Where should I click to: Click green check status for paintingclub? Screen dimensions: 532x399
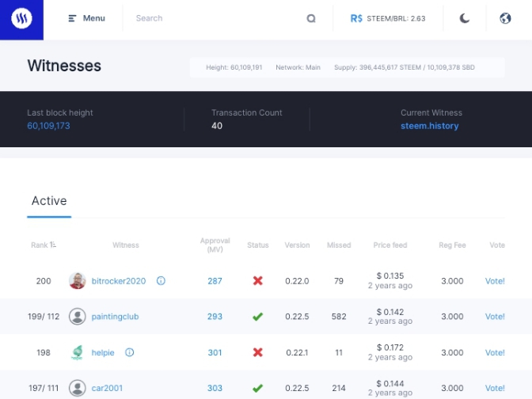[x=258, y=317]
